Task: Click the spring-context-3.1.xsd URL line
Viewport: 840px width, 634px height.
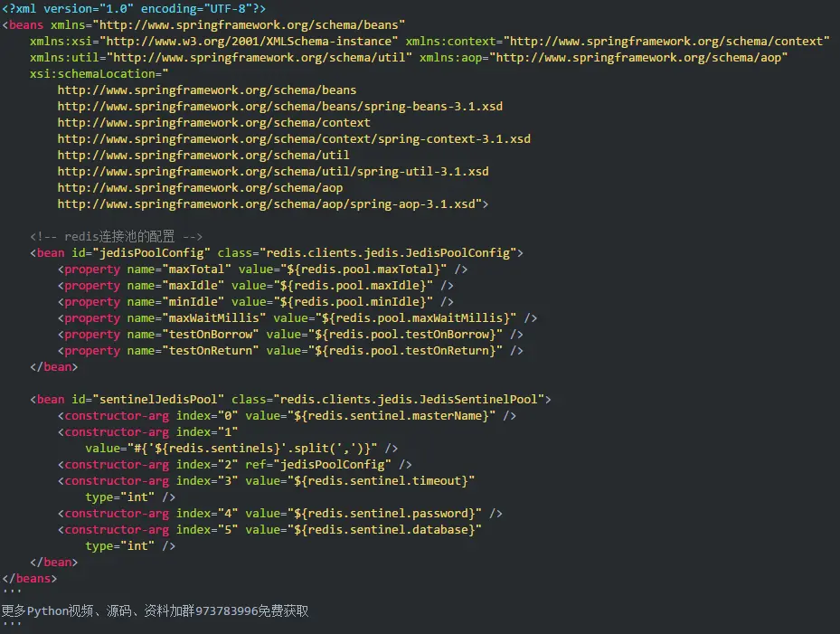Action: click(294, 138)
